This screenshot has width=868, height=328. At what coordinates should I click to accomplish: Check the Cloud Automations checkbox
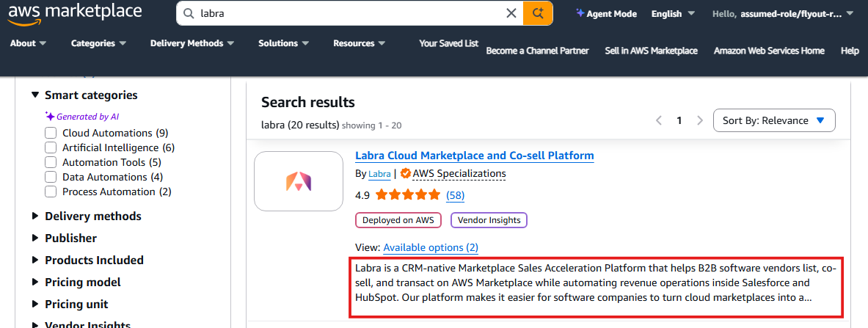(x=51, y=133)
